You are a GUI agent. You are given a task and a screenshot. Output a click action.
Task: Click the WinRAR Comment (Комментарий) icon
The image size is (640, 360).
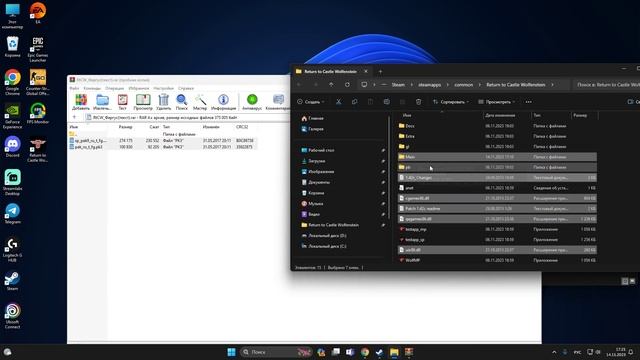[278, 102]
